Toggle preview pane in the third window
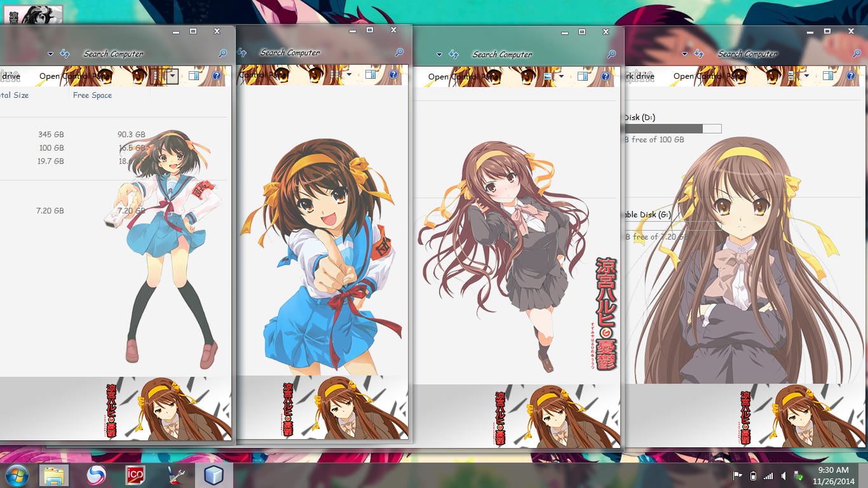This screenshot has height=488, width=868. coord(582,77)
